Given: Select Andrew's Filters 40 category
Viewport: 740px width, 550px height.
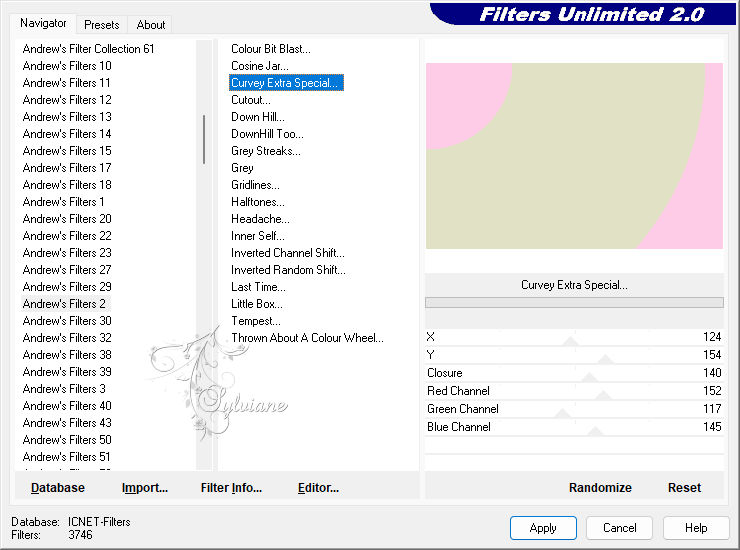Looking at the screenshot, I should (x=67, y=406).
